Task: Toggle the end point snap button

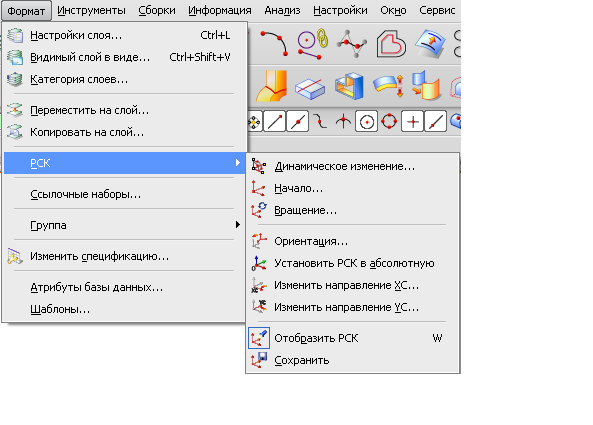Action: pyautogui.click(x=275, y=121)
